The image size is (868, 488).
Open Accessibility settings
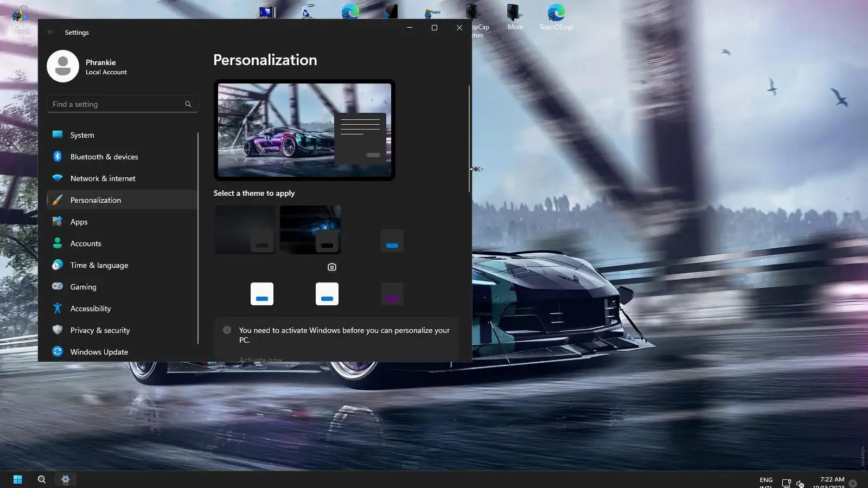pyautogui.click(x=122, y=309)
